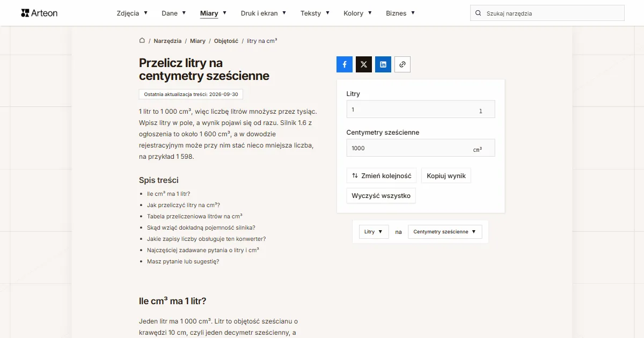644x338 pixels.
Task: Open the Miary menu
Action: (213, 13)
